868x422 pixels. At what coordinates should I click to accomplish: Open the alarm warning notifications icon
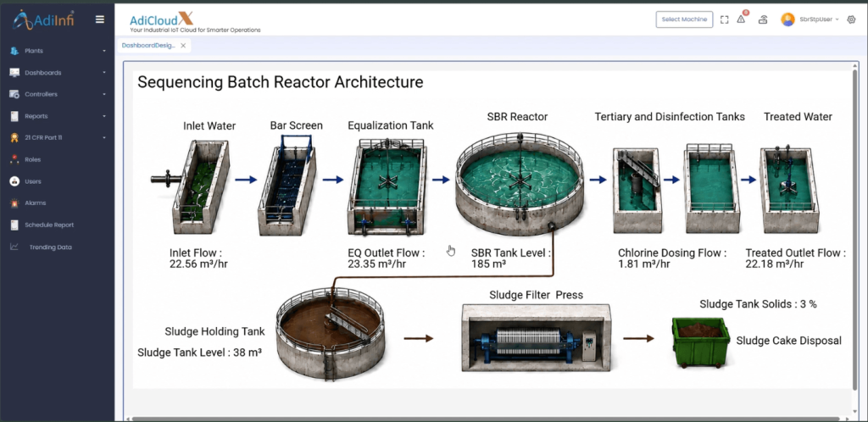[741, 19]
